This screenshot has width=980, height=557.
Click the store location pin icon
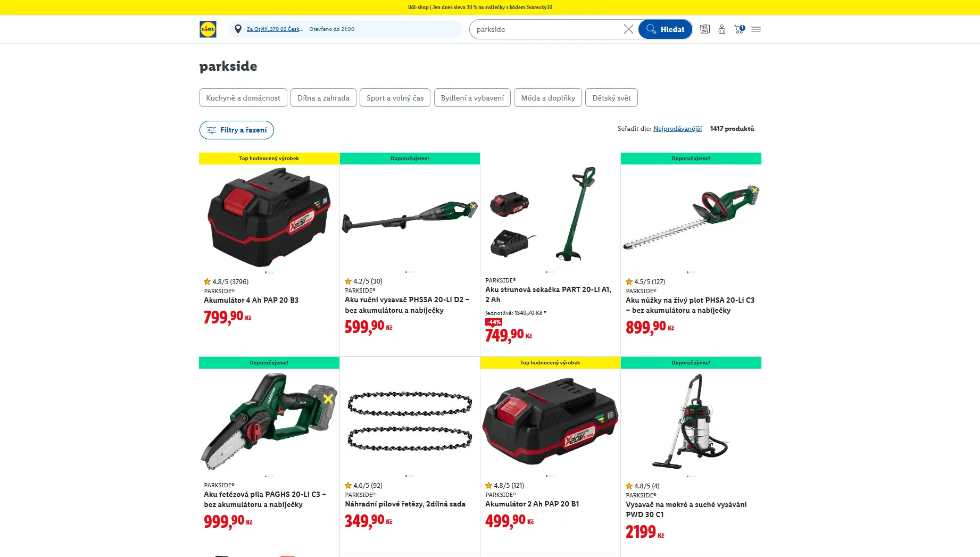point(238,29)
